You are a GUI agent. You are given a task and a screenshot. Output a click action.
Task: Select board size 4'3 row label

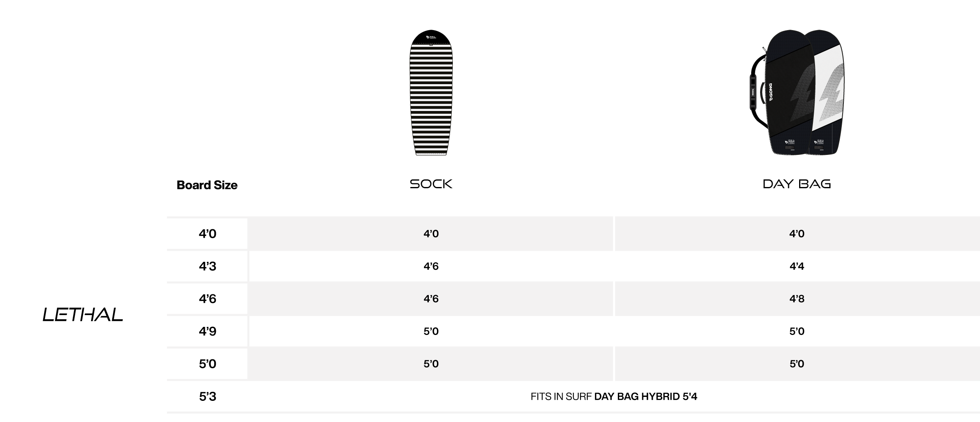tap(207, 266)
